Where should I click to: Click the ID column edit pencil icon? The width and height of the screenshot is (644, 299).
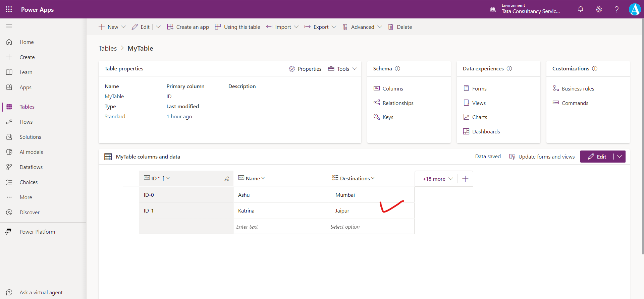pyautogui.click(x=227, y=178)
